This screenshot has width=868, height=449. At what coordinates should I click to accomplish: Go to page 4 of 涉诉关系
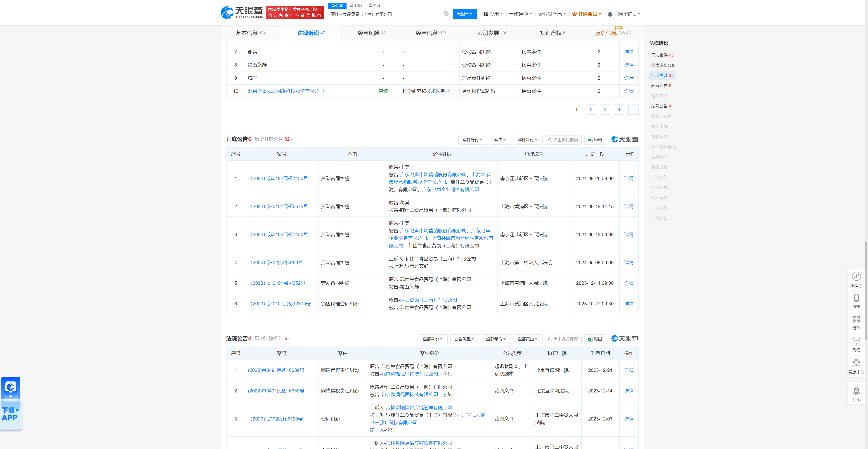[619, 109]
